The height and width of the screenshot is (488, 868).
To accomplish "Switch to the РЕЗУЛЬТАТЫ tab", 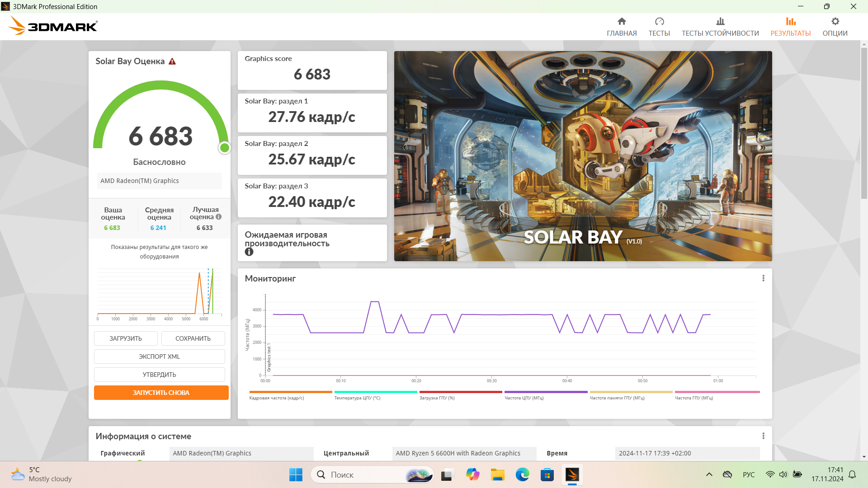I will 790,27.
